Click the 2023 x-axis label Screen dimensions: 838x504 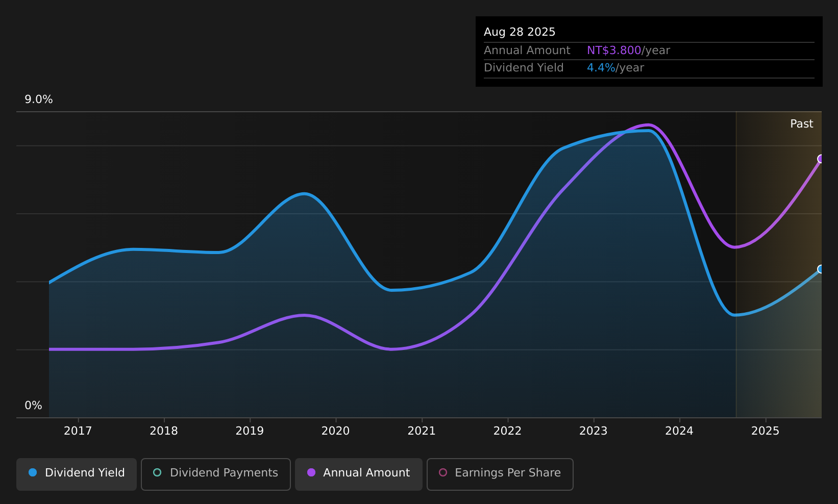tap(594, 431)
